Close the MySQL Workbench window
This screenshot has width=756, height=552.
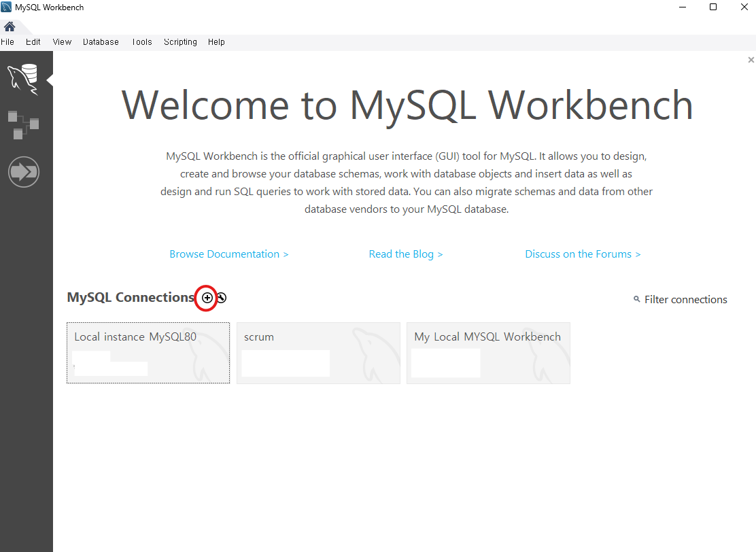pos(744,7)
